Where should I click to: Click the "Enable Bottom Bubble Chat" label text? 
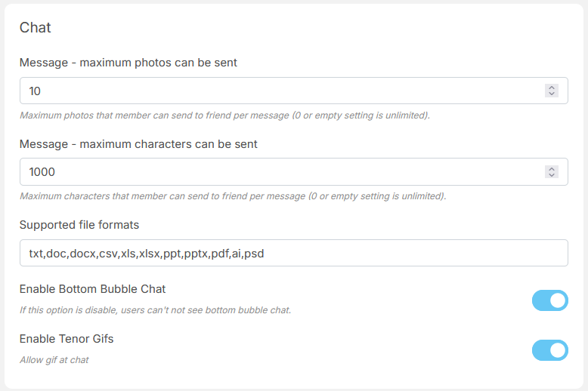coord(92,289)
